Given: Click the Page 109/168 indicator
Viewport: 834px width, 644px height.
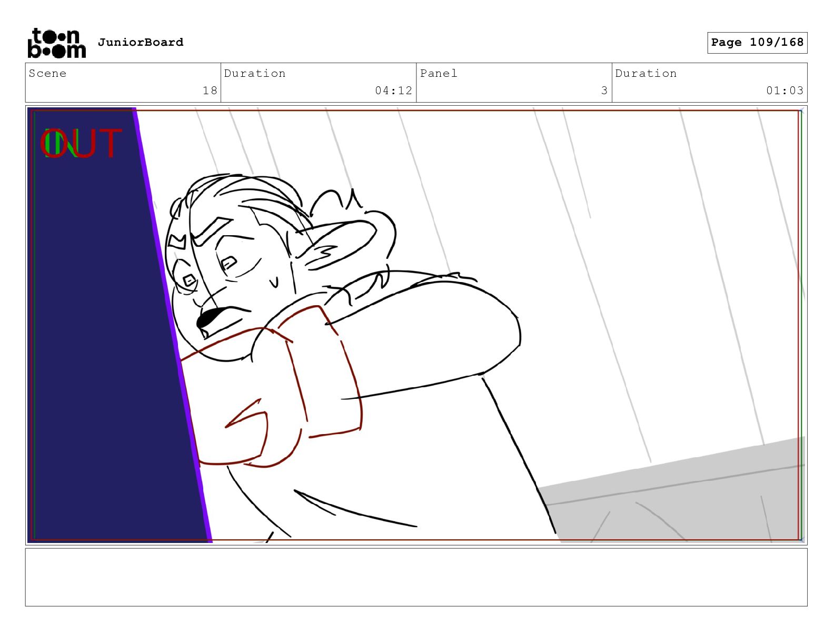Looking at the screenshot, I should pyautogui.click(x=757, y=43).
